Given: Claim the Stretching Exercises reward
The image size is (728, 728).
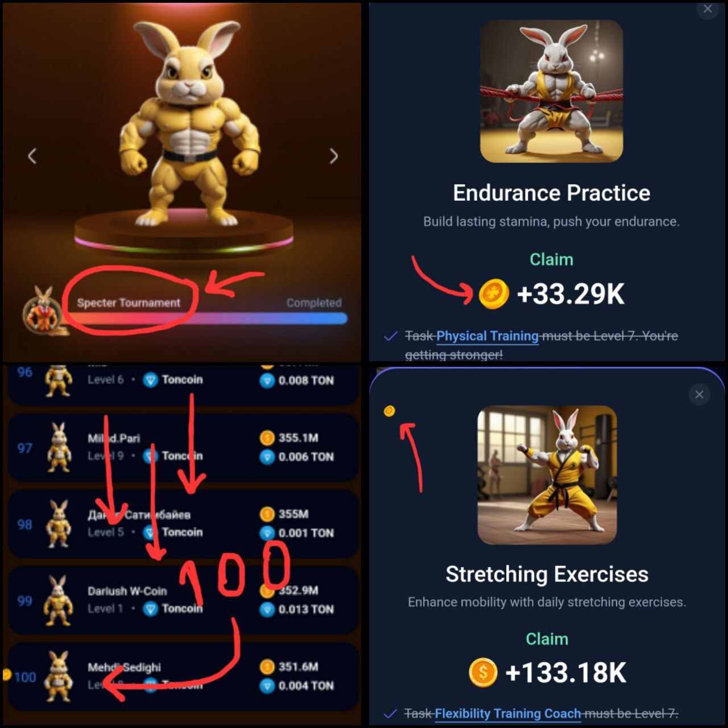Looking at the screenshot, I should point(547,639).
